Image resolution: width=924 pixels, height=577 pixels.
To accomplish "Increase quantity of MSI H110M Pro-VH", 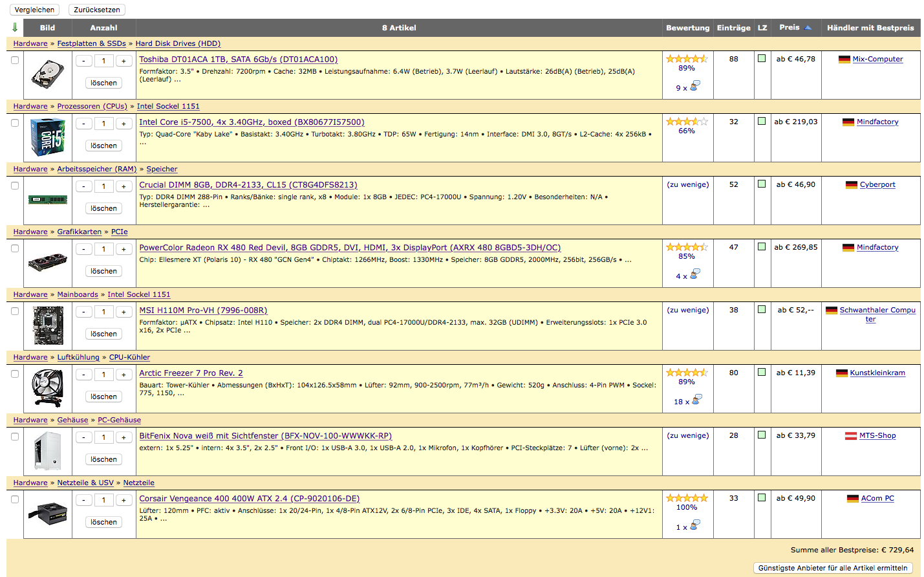I will (124, 312).
